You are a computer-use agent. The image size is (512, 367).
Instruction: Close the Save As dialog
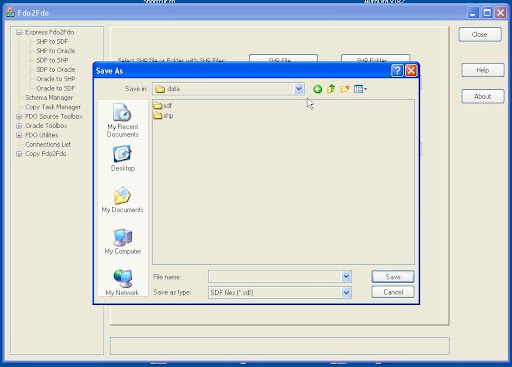pyautogui.click(x=411, y=71)
